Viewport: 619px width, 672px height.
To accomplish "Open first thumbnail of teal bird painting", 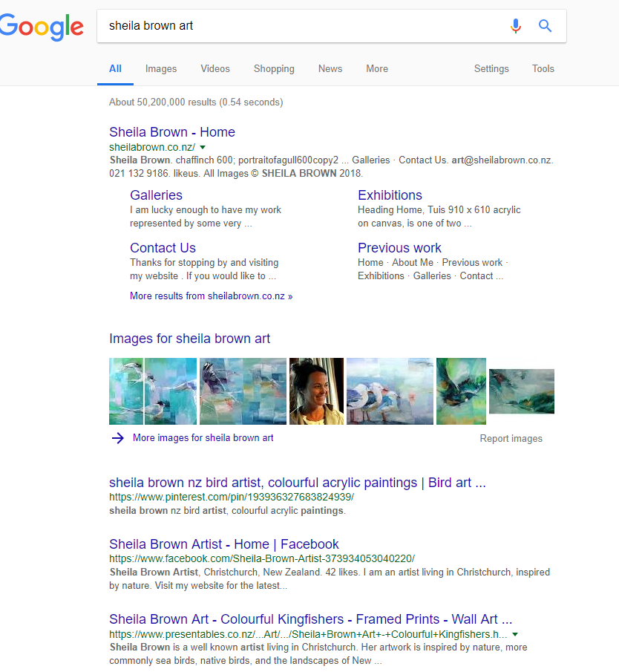I will 126,391.
